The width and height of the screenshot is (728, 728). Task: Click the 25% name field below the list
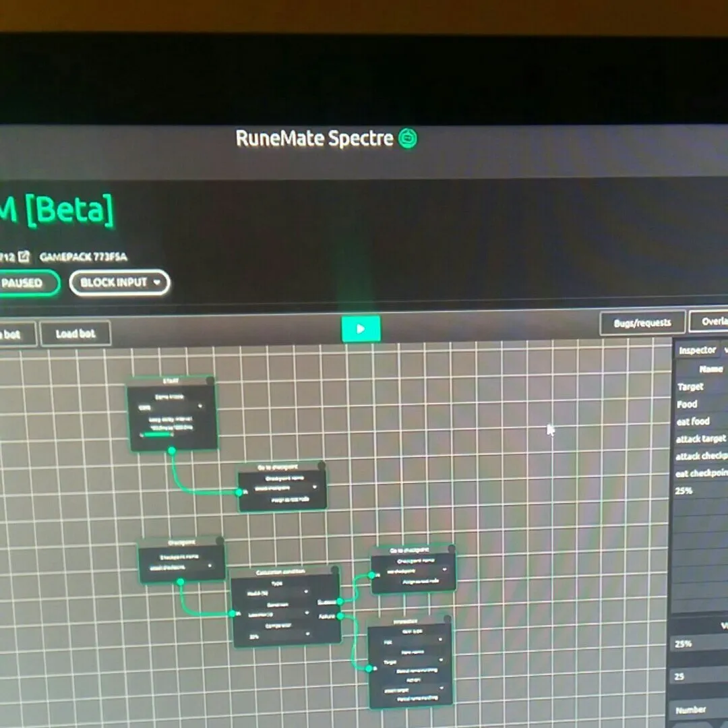point(700,644)
